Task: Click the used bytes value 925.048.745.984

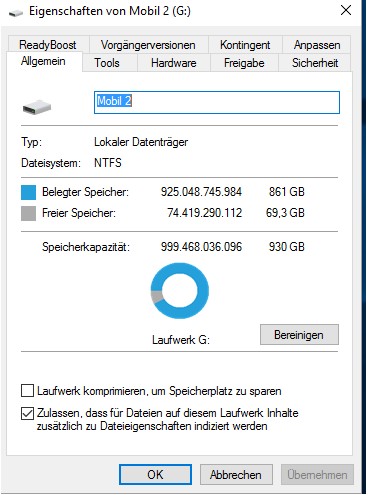Action: (x=201, y=192)
